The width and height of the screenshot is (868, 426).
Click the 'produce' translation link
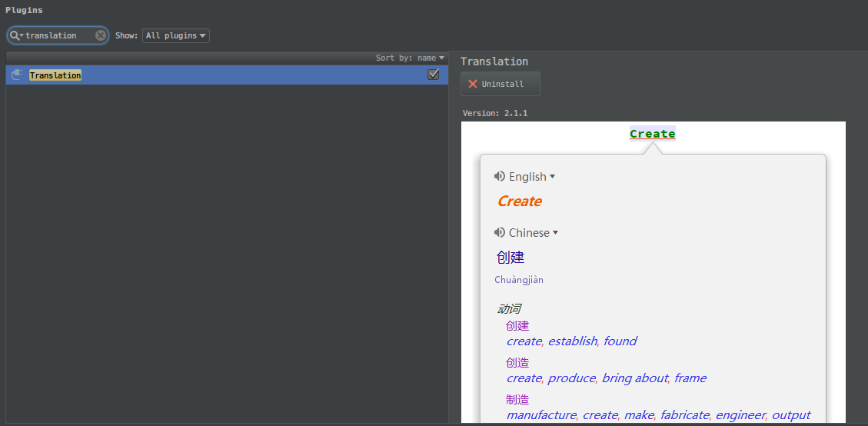coord(571,378)
